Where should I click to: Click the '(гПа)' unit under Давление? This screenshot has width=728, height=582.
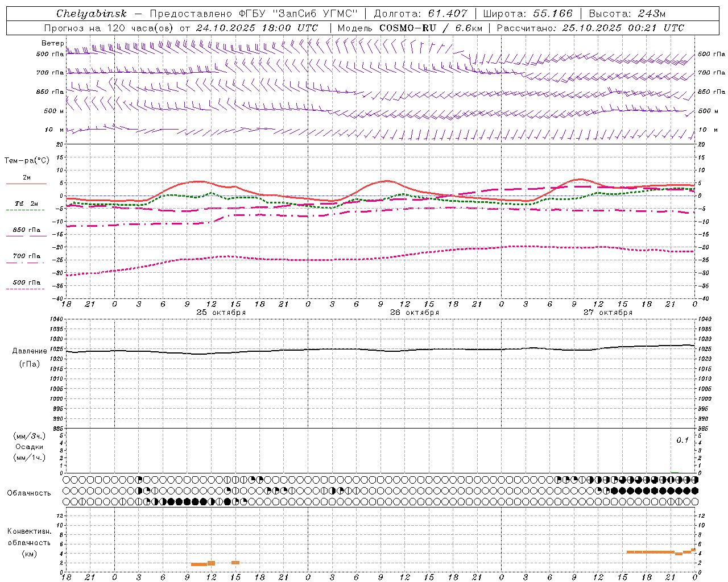29,364
